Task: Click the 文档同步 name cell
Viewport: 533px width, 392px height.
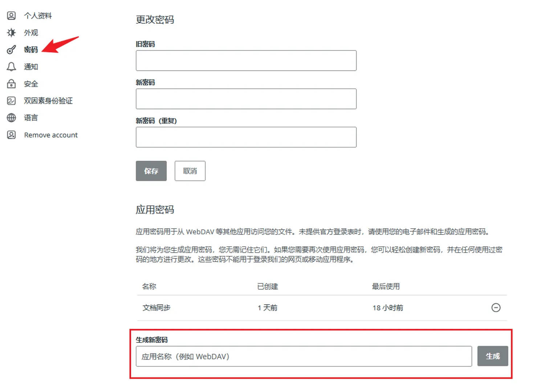Action: pos(156,308)
